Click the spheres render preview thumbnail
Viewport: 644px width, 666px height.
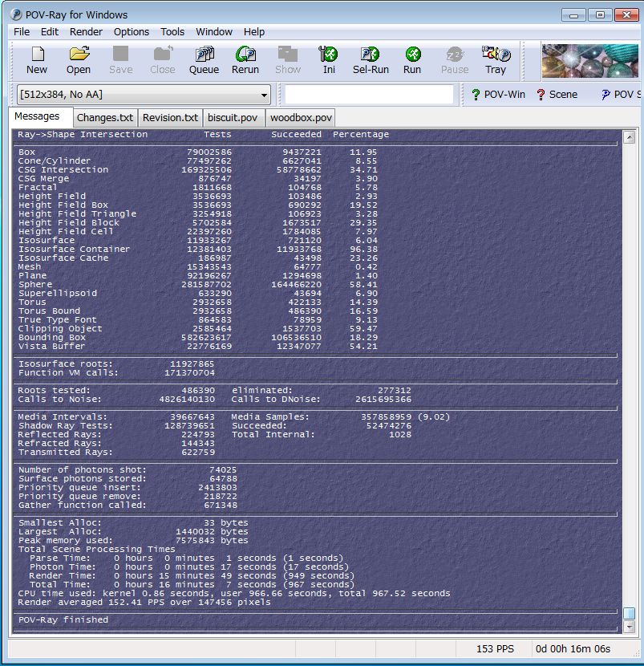tap(589, 61)
